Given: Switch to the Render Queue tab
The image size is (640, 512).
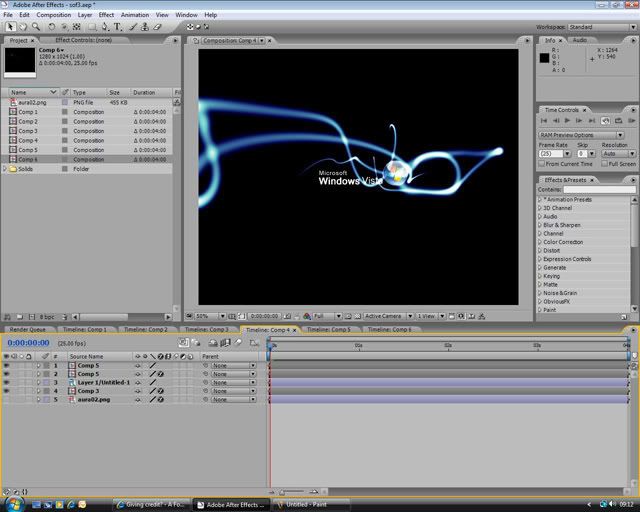Looking at the screenshot, I should [x=28, y=329].
